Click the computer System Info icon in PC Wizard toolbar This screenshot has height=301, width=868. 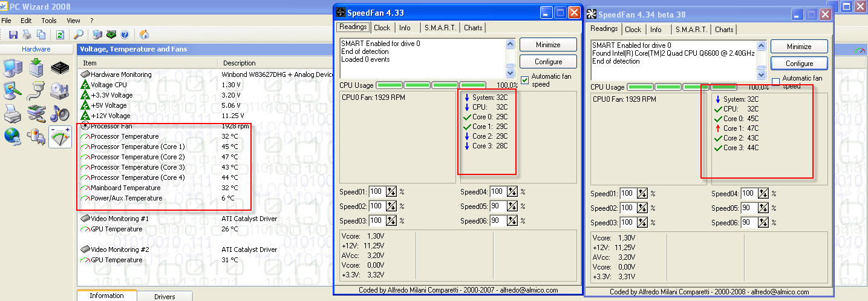pyautogui.click(x=97, y=35)
